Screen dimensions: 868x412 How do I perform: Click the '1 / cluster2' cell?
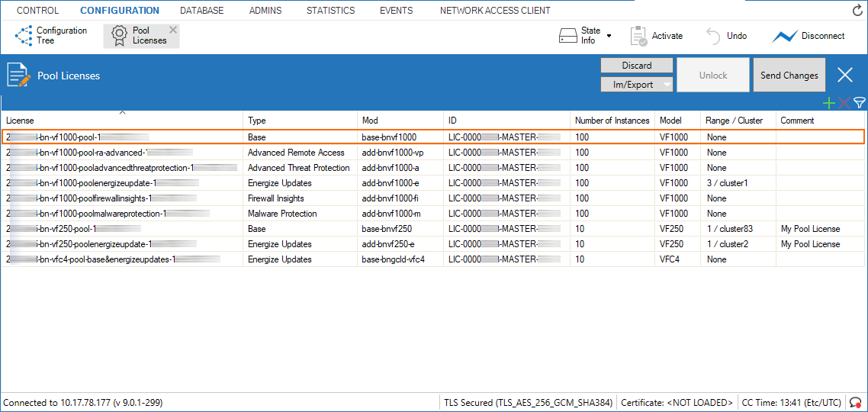738,244
